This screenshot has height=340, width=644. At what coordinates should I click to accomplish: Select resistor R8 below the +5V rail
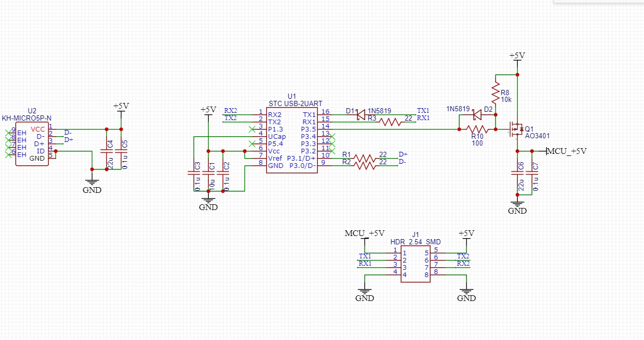coord(496,93)
